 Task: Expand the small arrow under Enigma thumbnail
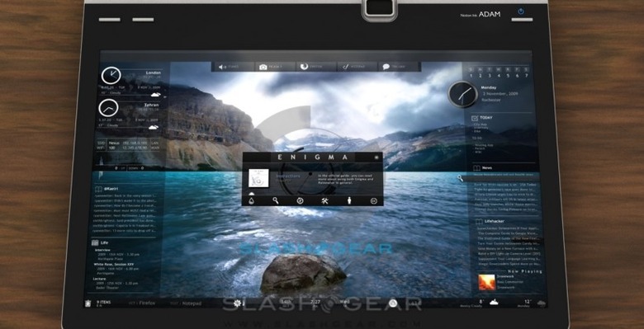(251, 193)
